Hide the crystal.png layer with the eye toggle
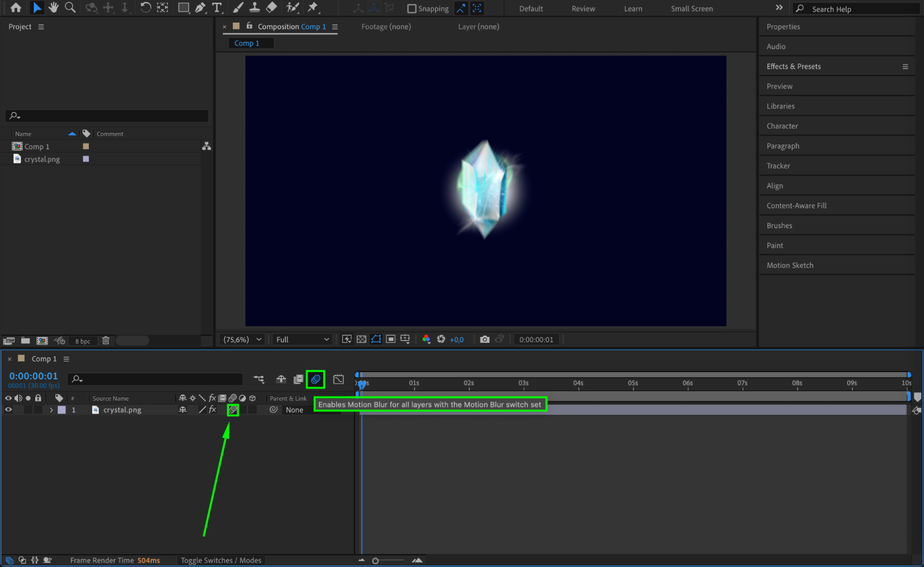Image resolution: width=924 pixels, height=567 pixels. click(8, 410)
